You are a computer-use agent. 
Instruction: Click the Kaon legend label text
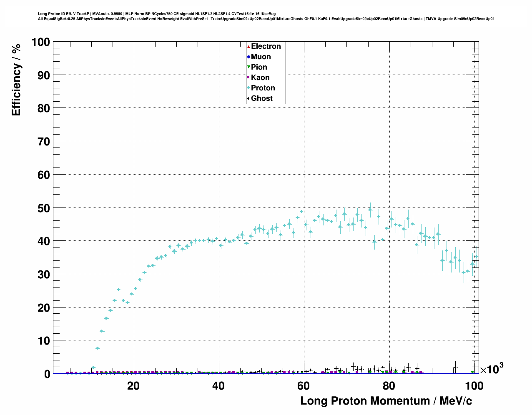pos(260,77)
